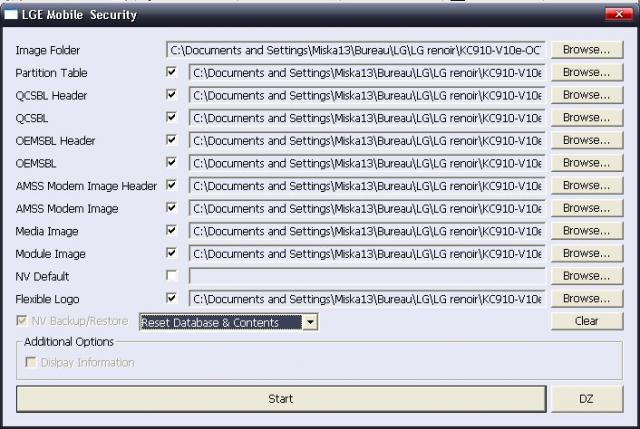The width and height of the screenshot is (640, 429).
Task: Uncheck the OEMSBL checkbox
Action: tap(172, 162)
